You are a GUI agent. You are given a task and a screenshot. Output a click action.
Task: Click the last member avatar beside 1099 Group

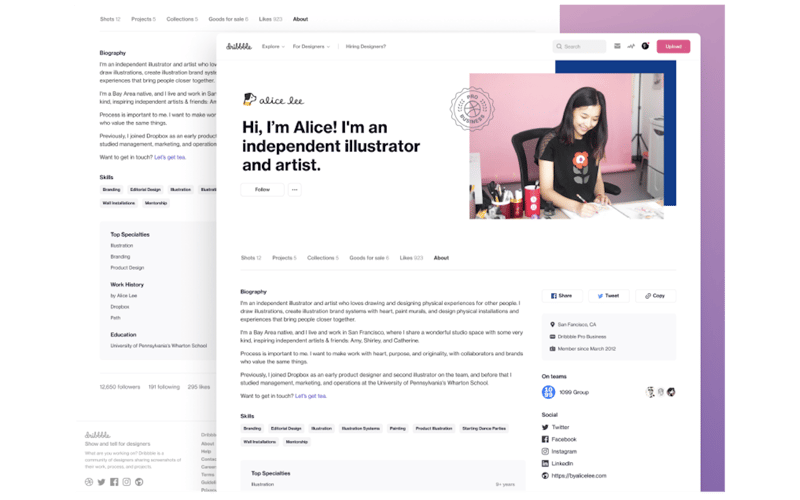(x=671, y=392)
